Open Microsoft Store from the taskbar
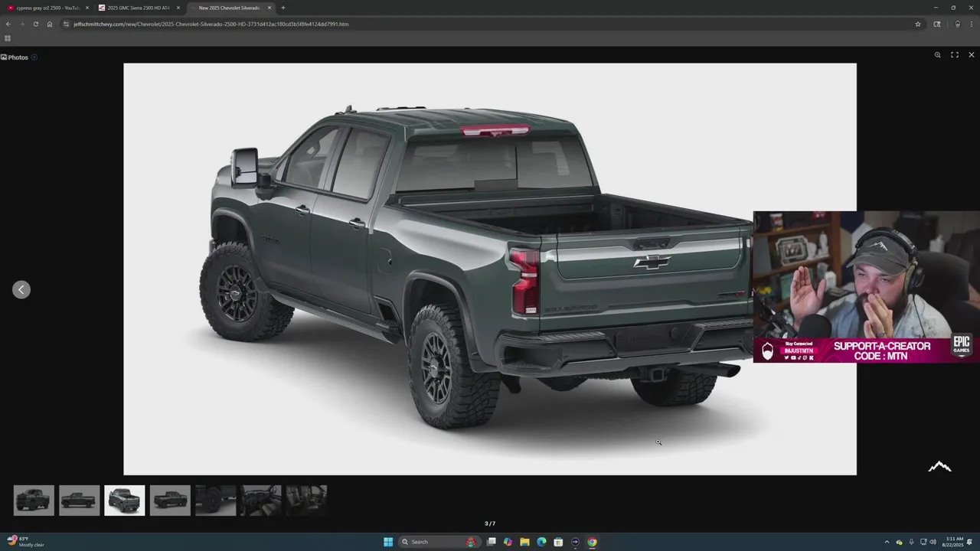This screenshot has height=551, width=980. [558, 542]
